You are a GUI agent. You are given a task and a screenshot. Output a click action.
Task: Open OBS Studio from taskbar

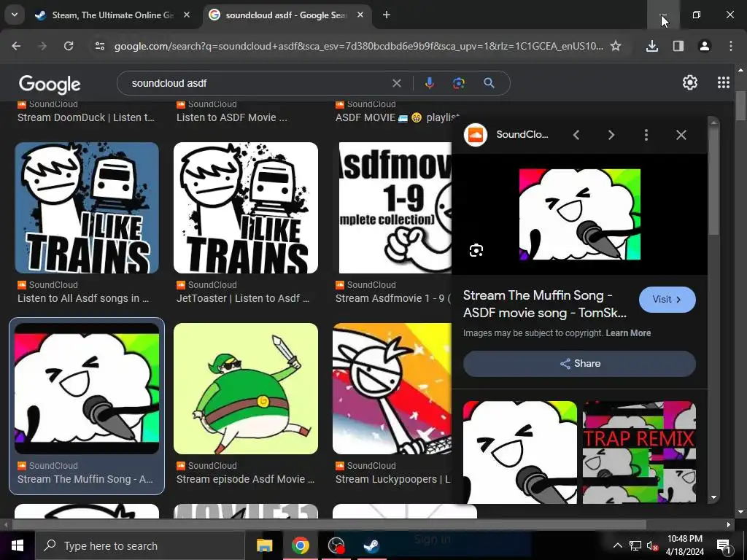(336, 545)
